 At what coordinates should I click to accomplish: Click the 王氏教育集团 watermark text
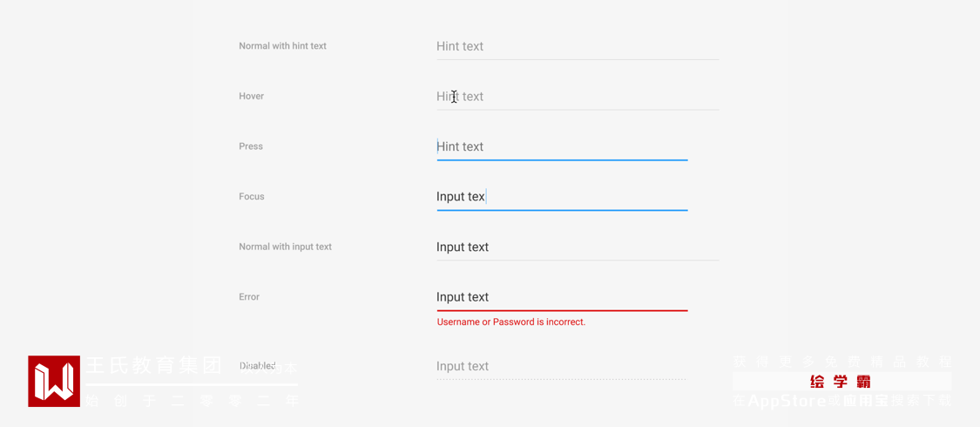click(153, 365)
